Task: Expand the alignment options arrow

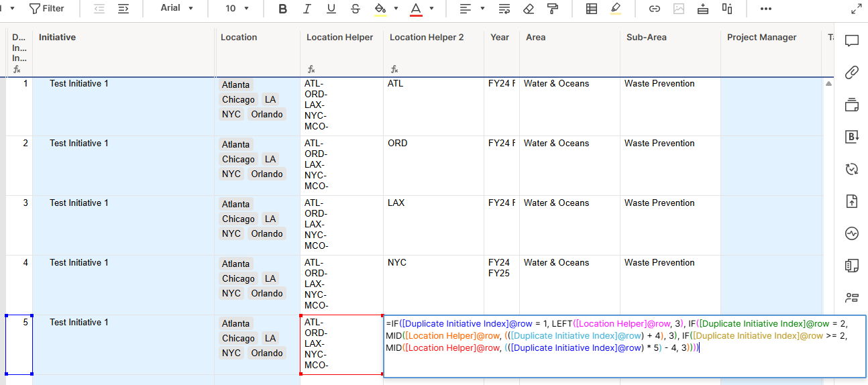Action: point(482,8)
